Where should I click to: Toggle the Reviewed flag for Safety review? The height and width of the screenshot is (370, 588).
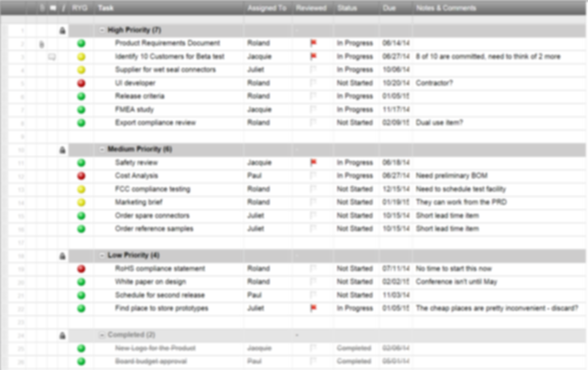314,162
